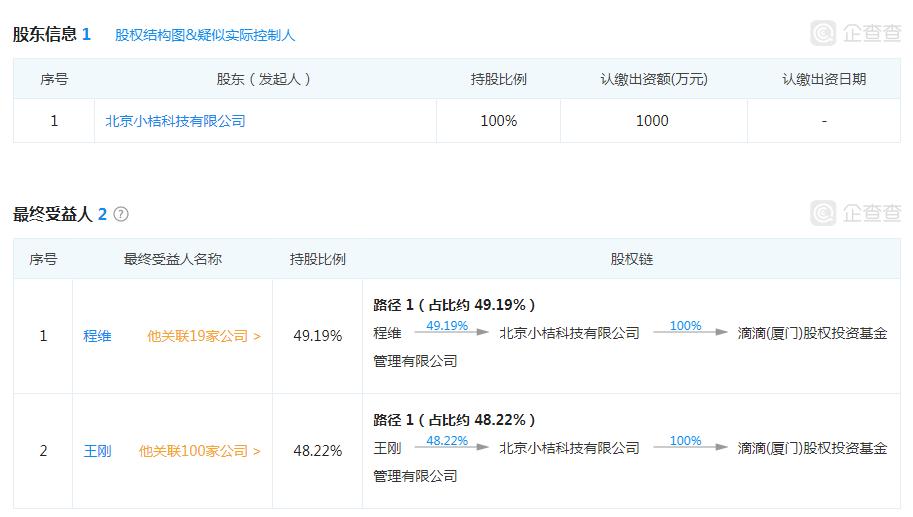Open shareholder 北京小桔科技有限公司 link

coord(176,121)
